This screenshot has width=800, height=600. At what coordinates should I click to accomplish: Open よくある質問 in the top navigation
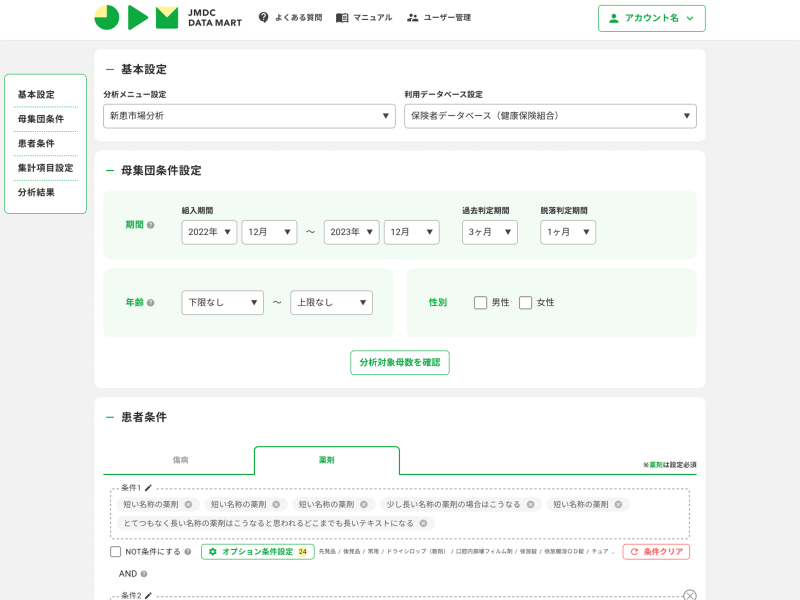289,18
